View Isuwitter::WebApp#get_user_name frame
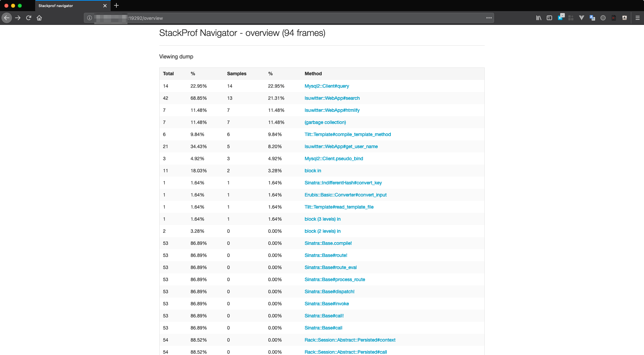The image size is (644, 355). coord(341,146)
